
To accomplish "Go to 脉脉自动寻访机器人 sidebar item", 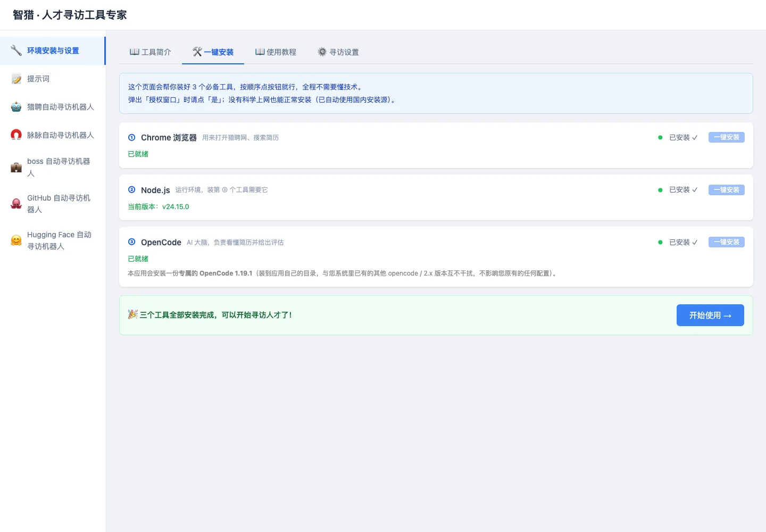I will (x=53, y=135).
